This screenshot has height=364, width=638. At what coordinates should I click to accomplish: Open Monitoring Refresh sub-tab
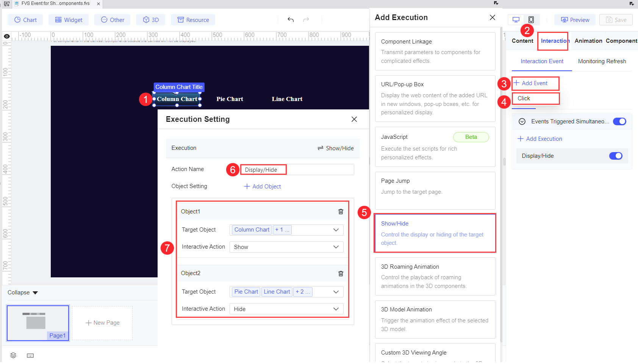(x=602, y=61)
